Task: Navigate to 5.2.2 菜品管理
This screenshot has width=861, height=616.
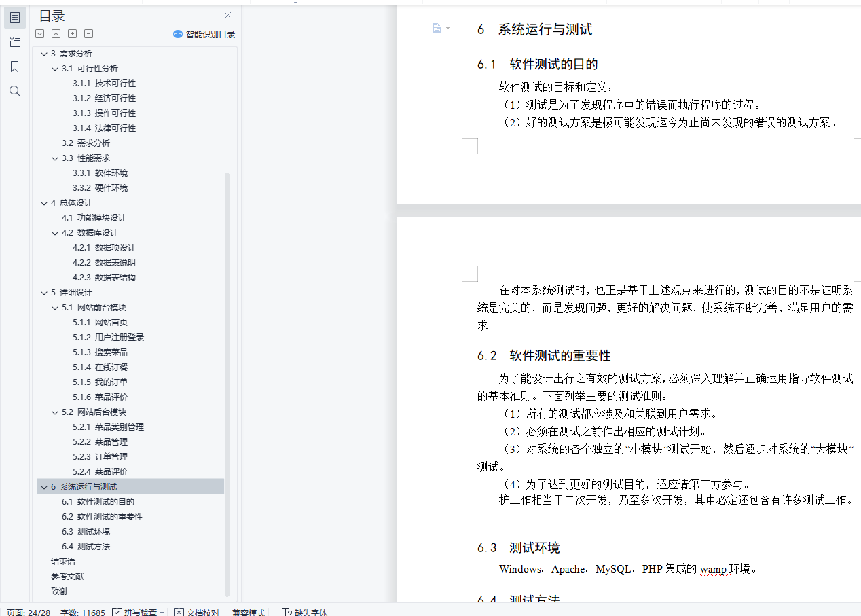Action: click(100, 442)
